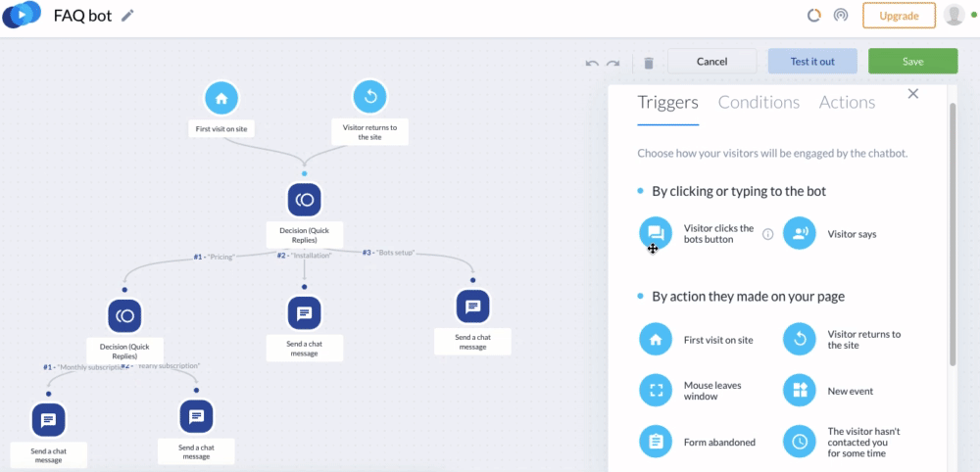Image resolution: width=980 pixels, height=472 pixels.
Task: Pick the Visitor says trigger icon
Action: click(x=800, y=233)
